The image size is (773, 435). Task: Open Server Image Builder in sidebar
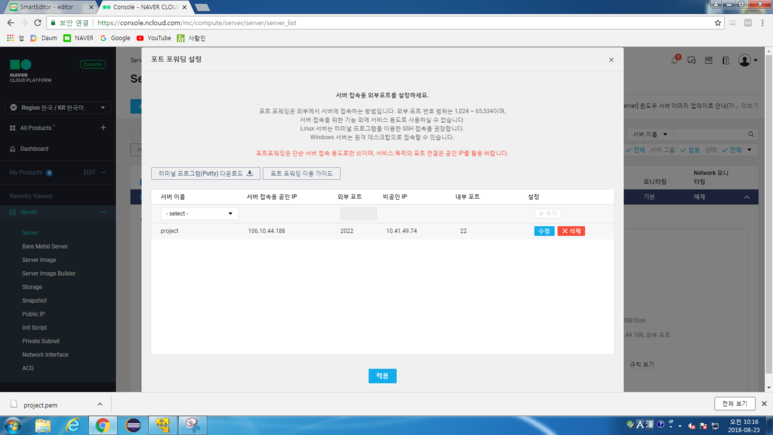[x=49, y=273]
